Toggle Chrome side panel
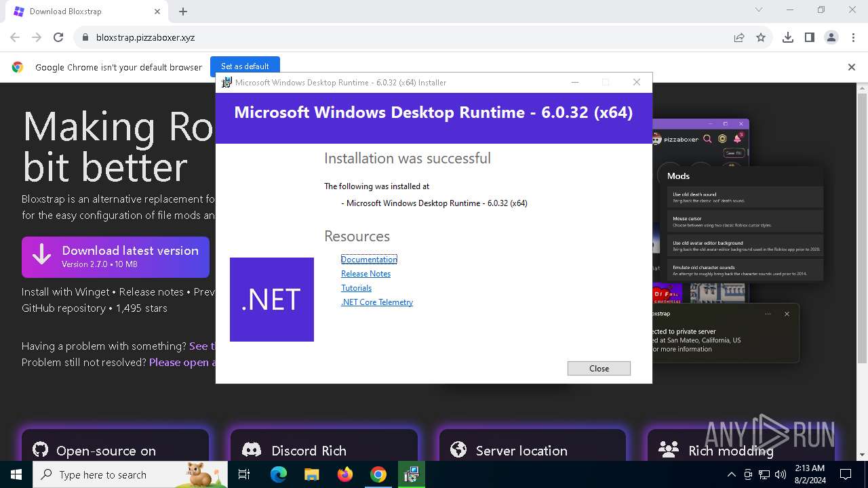 810,37
